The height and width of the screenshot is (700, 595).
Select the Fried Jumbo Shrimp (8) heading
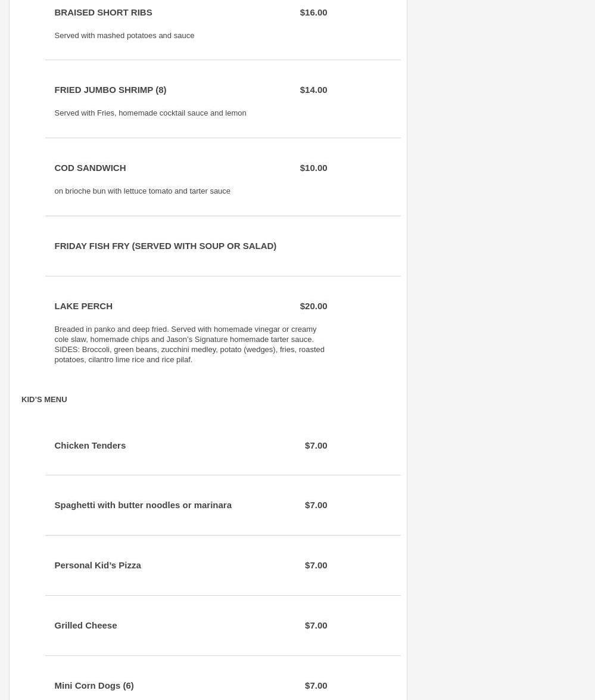pos(110,90)
